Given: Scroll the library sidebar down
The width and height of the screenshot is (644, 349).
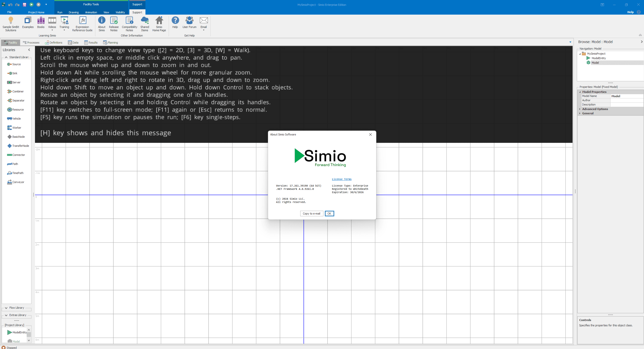Looking at the screenshot, I should [x=29, y=340].
